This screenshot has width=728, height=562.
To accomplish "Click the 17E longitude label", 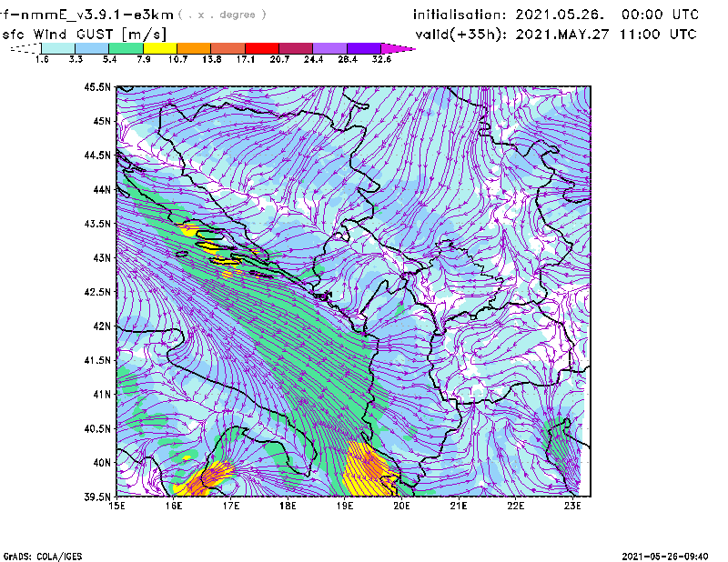I will (231, 506).
